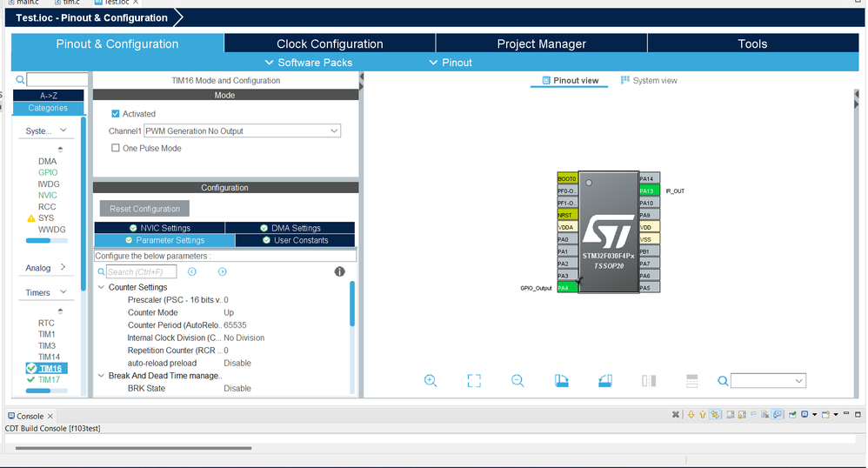Rotate the chip counterclockwise
The image size is (868, 468).
[605, 380]
